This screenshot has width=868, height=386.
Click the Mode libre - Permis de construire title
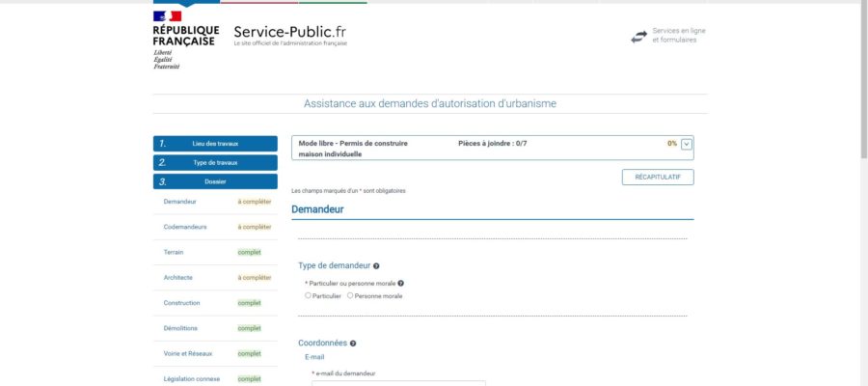[353, 149]
